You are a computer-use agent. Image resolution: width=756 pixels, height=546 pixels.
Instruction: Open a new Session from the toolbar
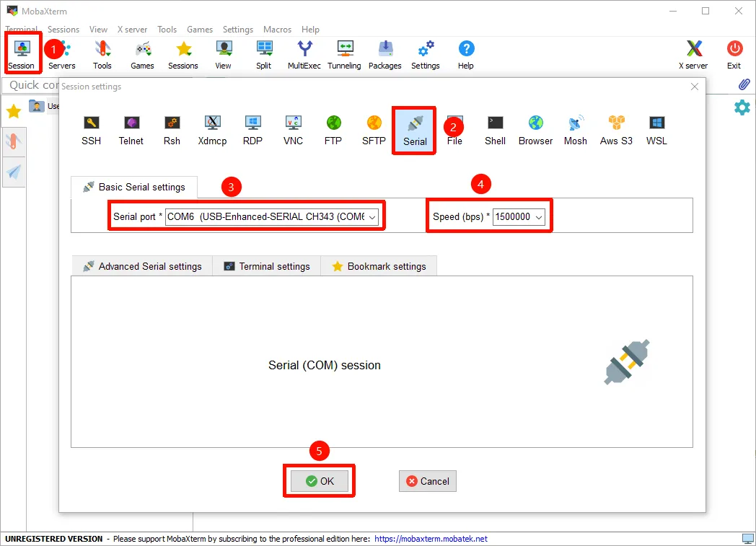point(22,54)
